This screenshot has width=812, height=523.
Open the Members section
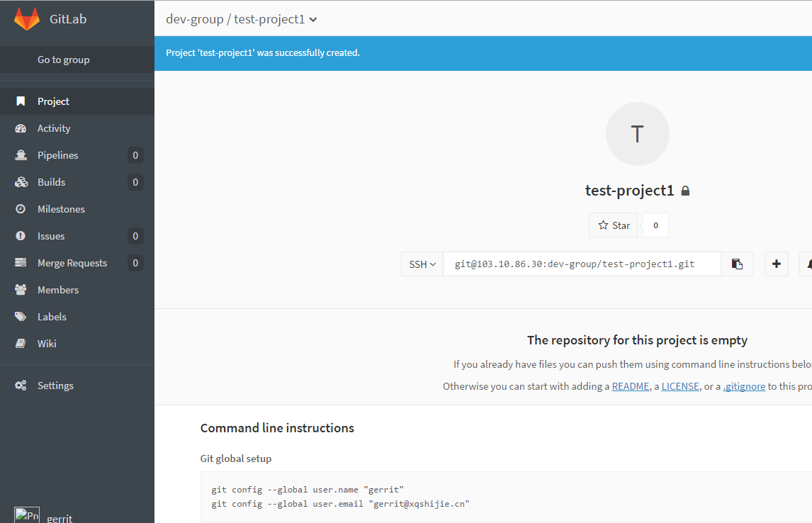(x=21, y=289)
